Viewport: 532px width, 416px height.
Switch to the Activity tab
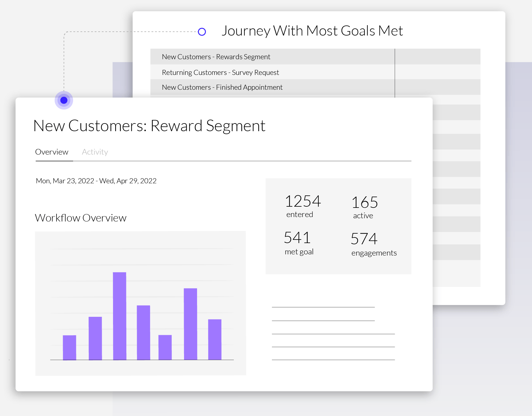pos(95,152)
